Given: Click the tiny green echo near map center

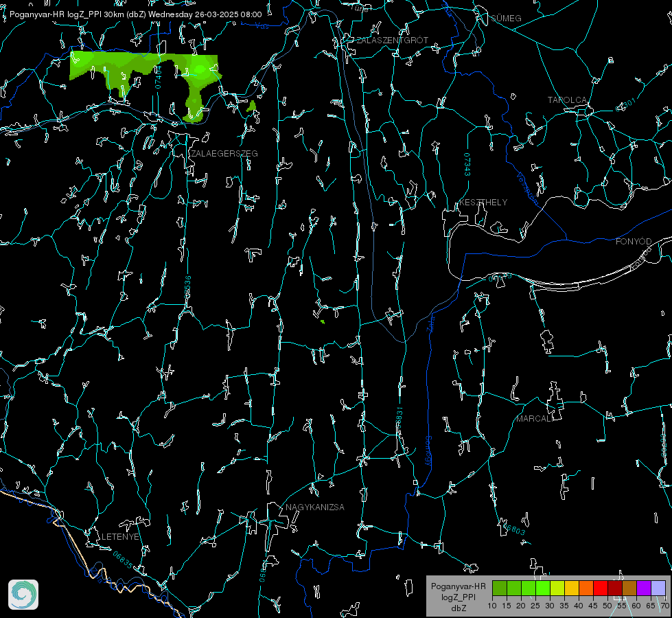Looking at the screenshot, I should pos(323,321).
